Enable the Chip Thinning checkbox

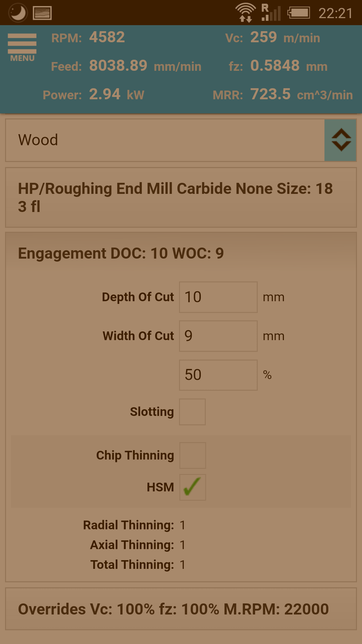click(192, 455)
